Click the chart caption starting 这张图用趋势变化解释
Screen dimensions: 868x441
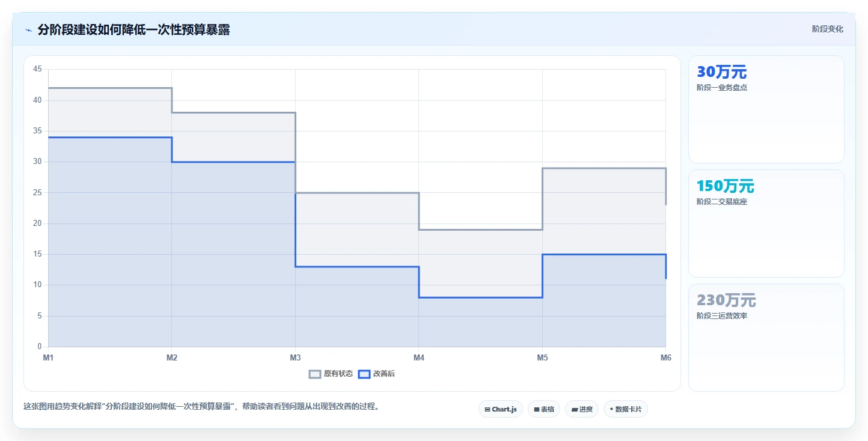pyautogui.click(x=201, y=407)
